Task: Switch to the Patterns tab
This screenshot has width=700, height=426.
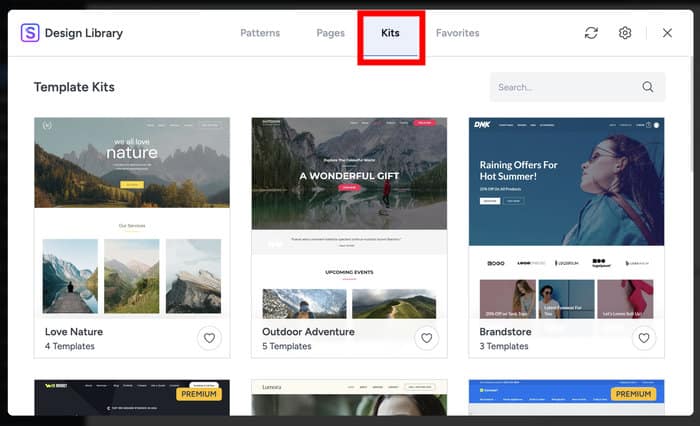Action: click(x=260, y=33)
